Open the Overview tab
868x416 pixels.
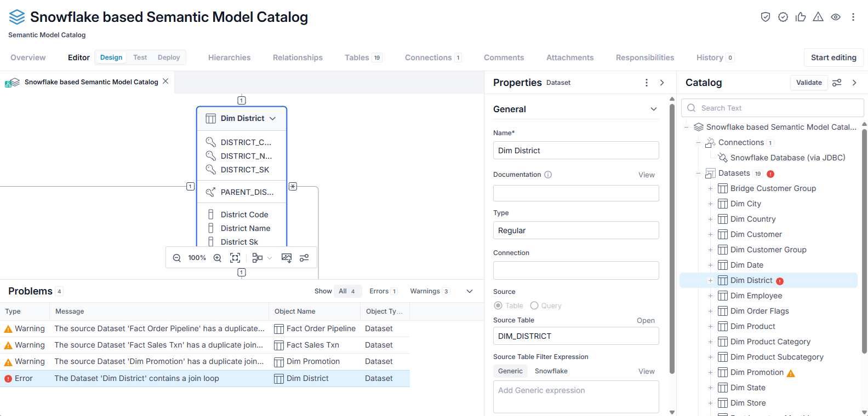(28, 57)
